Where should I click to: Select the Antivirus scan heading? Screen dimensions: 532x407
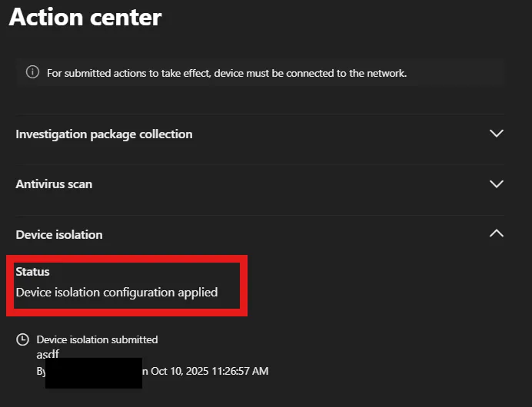pyautogui.click(x=54, y=184)
